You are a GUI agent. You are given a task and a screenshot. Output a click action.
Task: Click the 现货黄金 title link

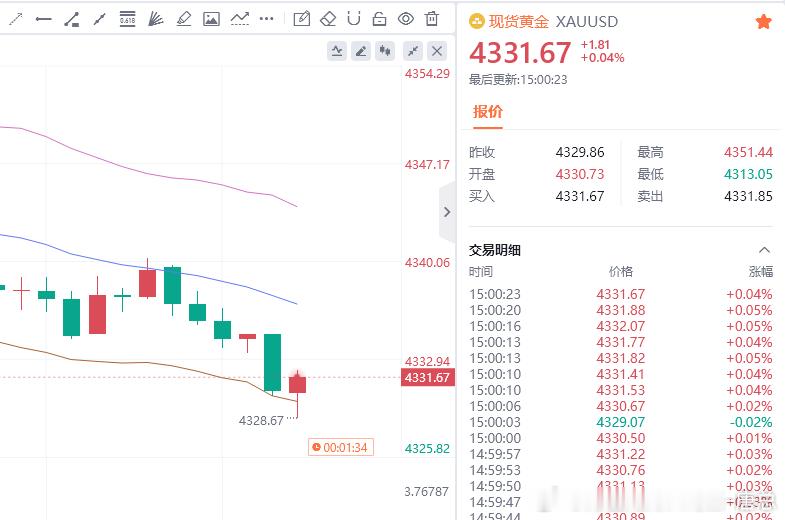click(x=519, y=22)
